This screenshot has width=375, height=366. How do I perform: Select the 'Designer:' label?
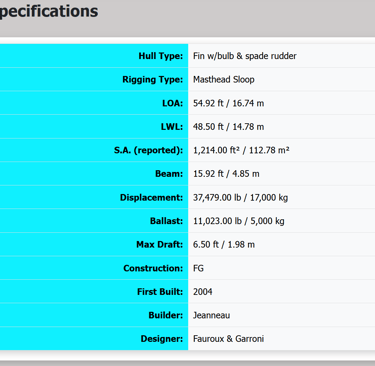162,339
